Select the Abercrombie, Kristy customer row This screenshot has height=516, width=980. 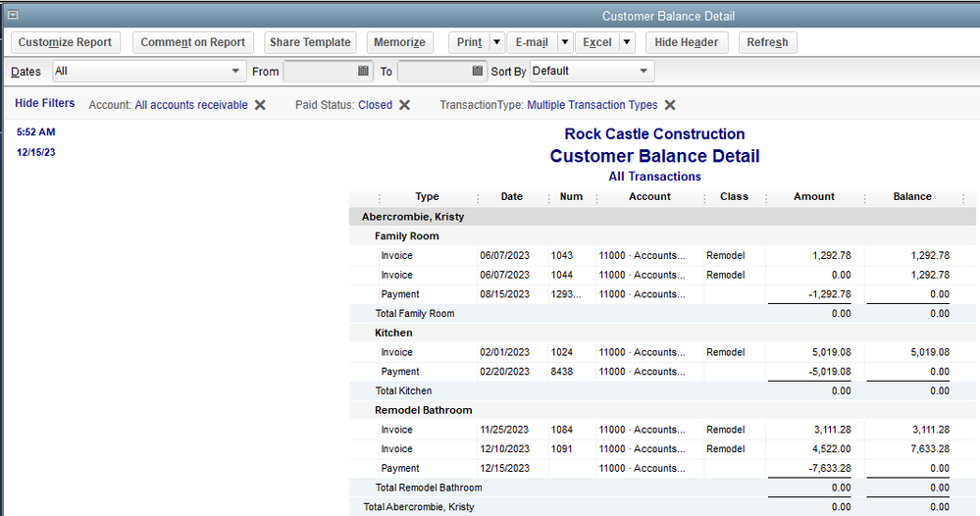(662, 217)
